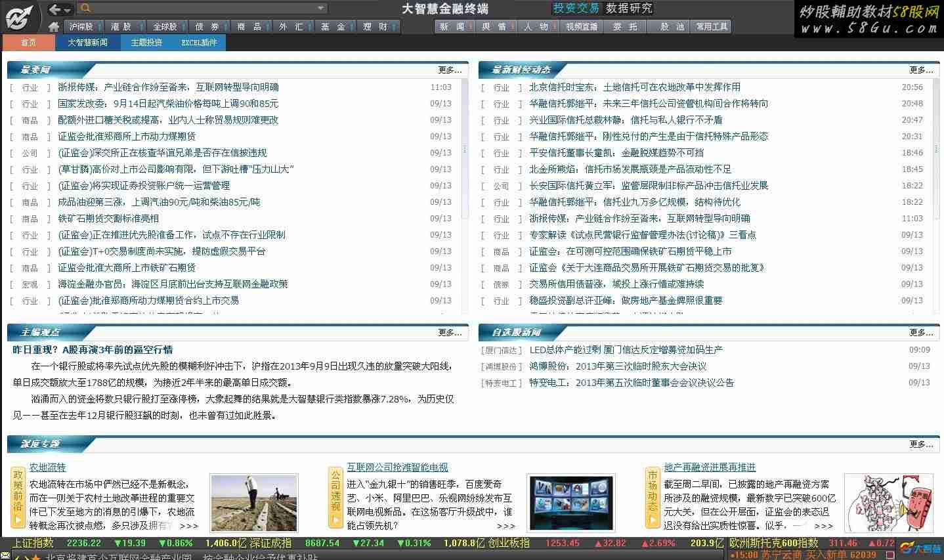Open the 人物 toolbar menu
Image resolution: width=944 pixels, height=560 pixels.
pyautogui.click(x=539, y=27)
